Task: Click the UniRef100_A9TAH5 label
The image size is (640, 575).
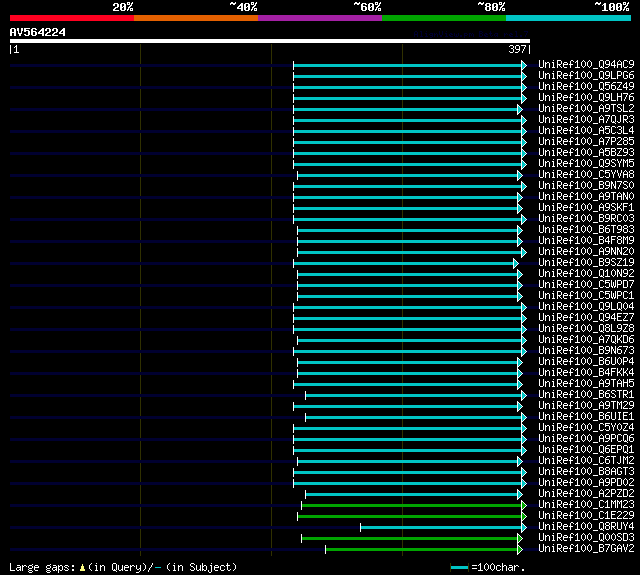Action: 586,384
